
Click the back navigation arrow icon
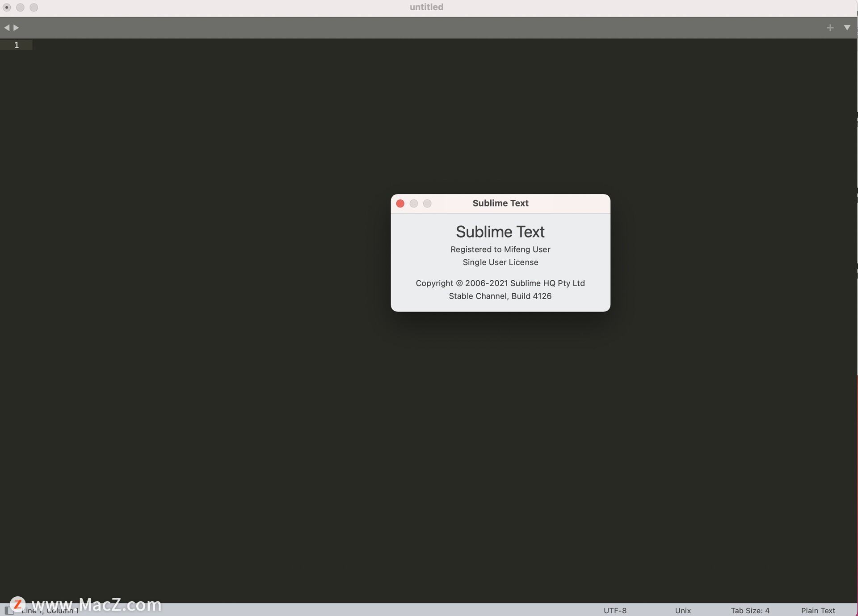pos(7,27)
